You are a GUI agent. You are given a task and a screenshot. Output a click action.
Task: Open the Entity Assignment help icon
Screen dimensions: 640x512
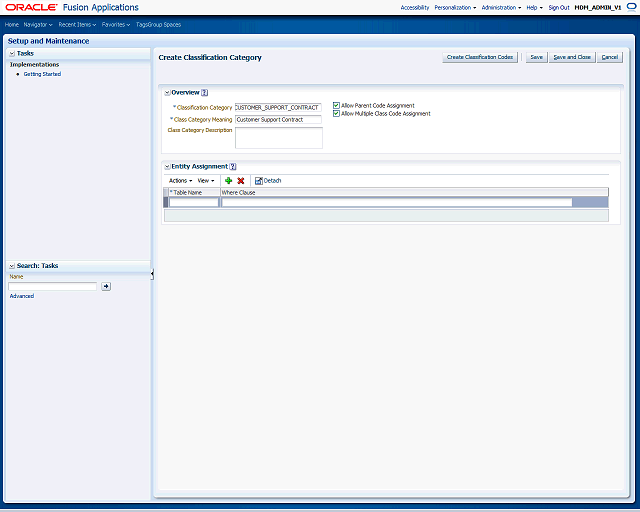point(233,167)
